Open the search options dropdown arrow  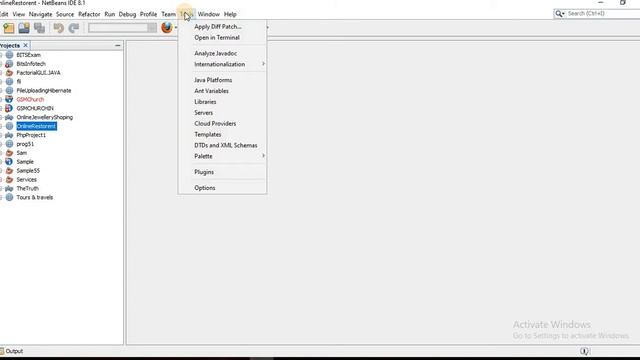point(563,14)
